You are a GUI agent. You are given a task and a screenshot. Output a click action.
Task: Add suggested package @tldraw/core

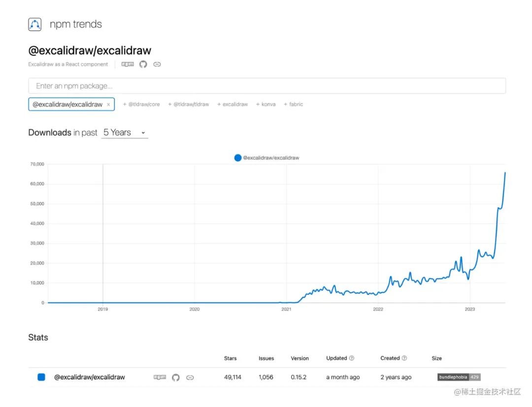click(141, 104)
